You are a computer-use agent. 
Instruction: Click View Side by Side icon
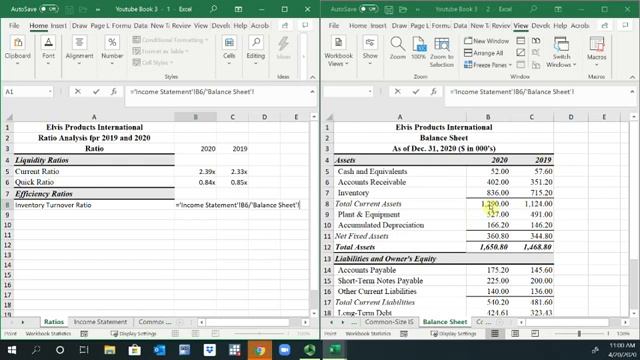(536, 41)
